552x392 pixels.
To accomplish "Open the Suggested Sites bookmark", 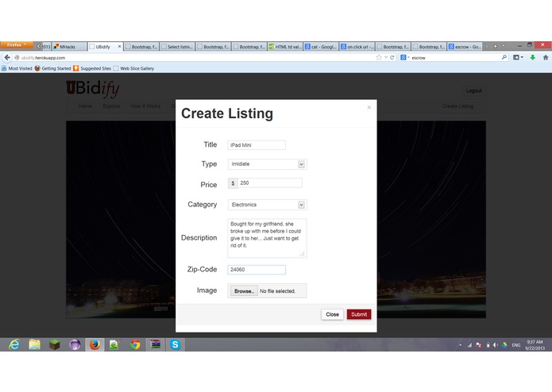I will pyautogui.click(x=92, y=68).
